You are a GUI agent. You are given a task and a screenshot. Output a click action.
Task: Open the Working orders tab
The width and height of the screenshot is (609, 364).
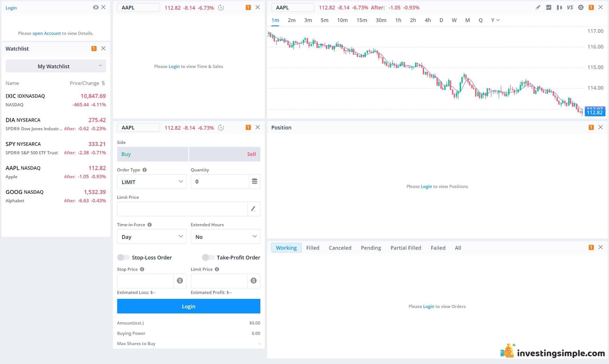point(286,248)
